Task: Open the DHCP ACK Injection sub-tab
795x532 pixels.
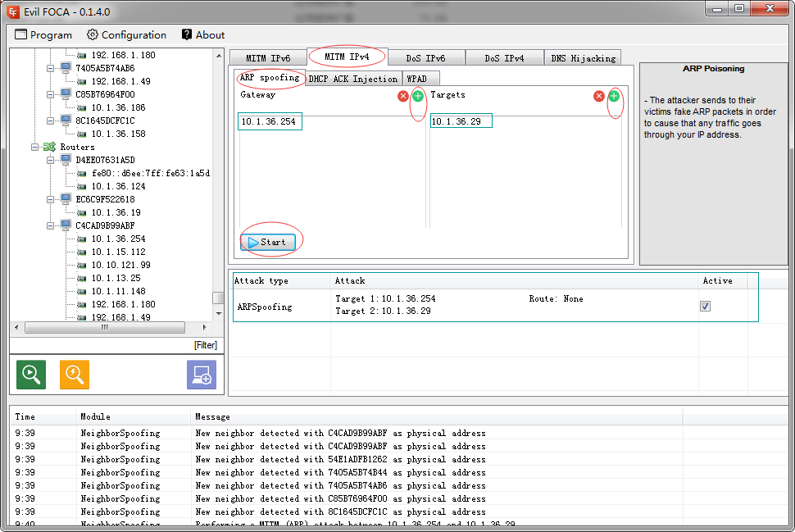Action: [x=352, y=79]
